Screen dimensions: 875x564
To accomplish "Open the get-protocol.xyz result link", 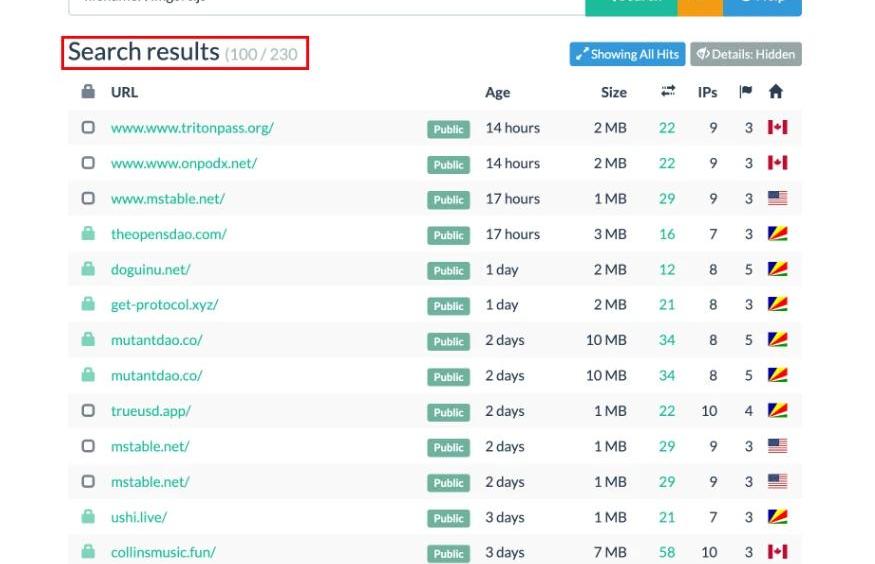I will coord(164,305).
